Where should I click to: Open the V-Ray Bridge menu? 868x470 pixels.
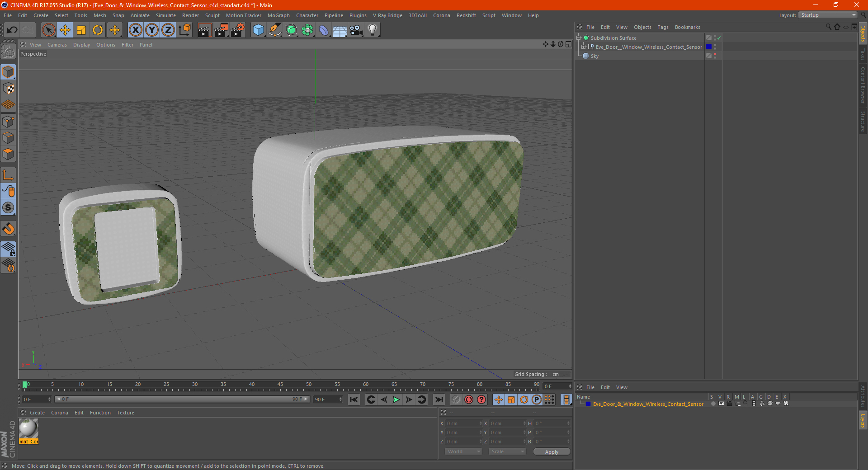[387, 15]
